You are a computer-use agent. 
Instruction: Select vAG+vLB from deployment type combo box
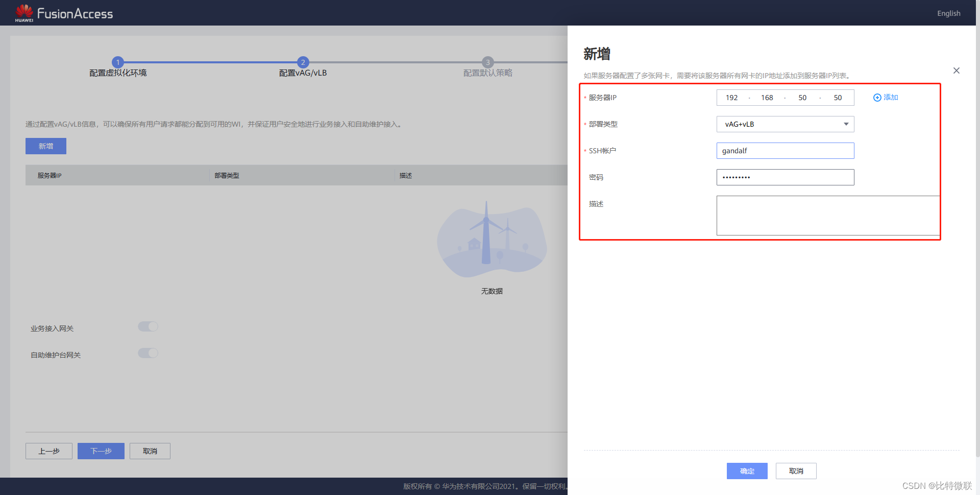coord(785,124)
